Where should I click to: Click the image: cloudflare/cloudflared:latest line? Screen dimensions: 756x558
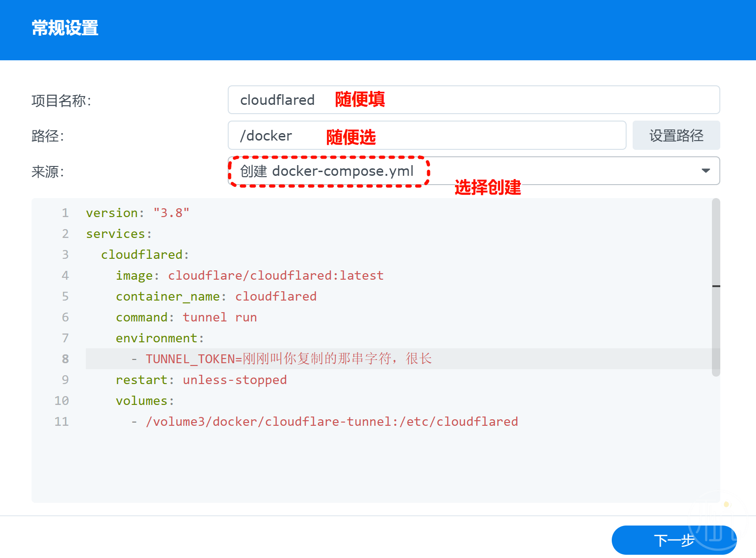coord(250,276)
